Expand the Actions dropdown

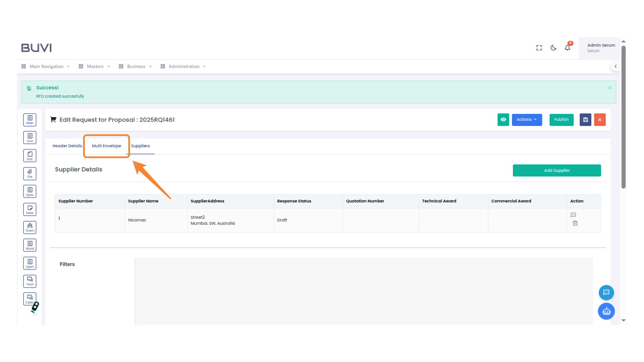click(527, 120)
